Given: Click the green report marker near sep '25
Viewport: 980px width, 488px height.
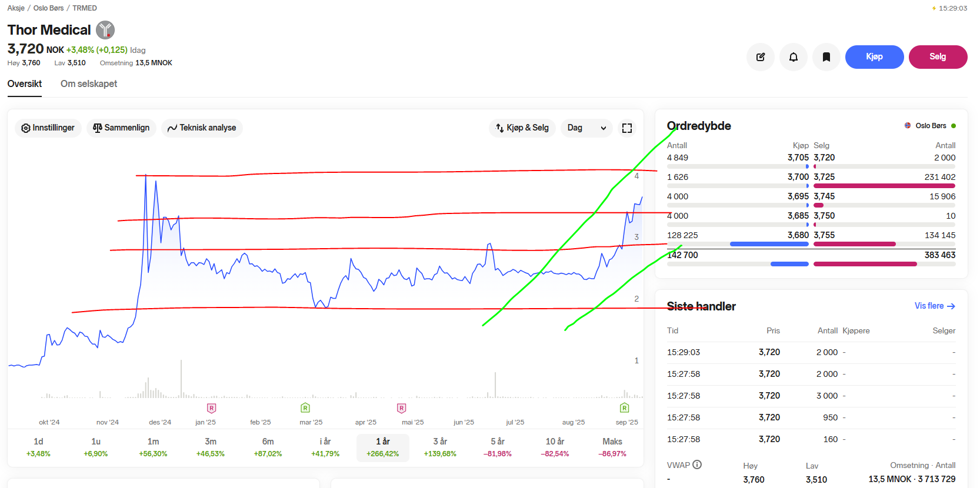Looking at the screenshot, I should coord(624,408).
